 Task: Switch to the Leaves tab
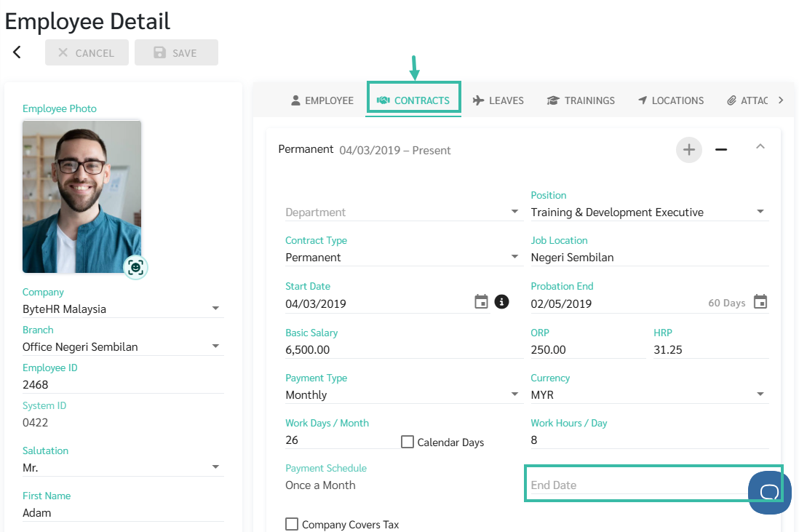point(498,100)
